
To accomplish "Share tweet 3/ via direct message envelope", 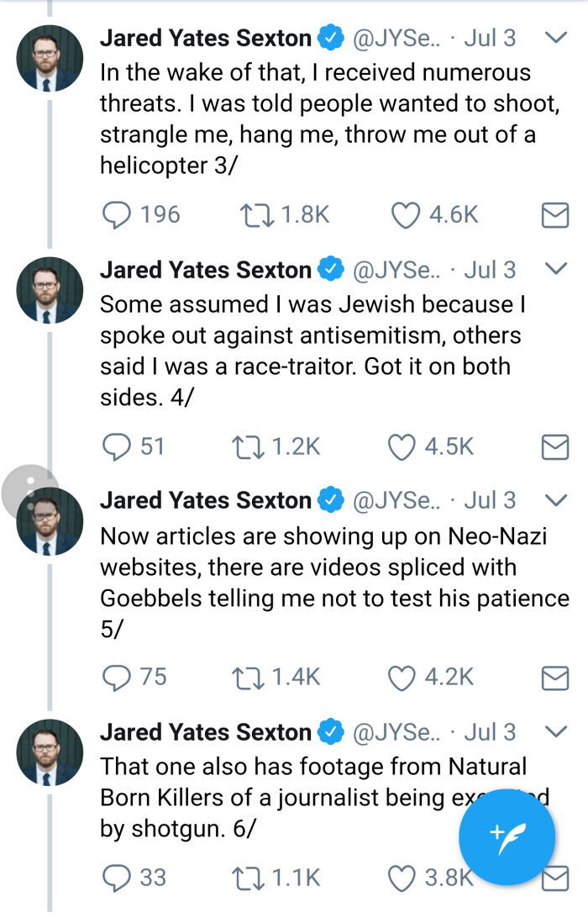I will pyautogui.click(x=554, y=216).
